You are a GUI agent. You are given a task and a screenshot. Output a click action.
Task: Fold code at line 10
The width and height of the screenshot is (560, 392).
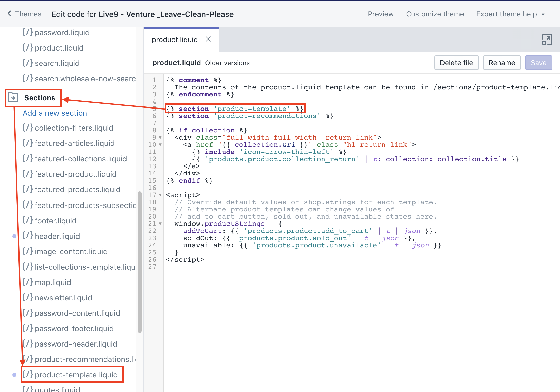pyautogui.click(x=160, y=145)
